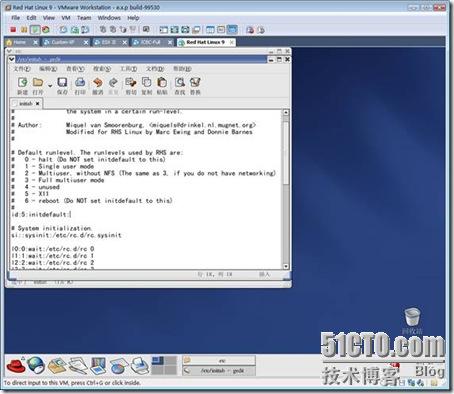The width and height of the screenshot is (454, 394).
Task: Open the Red Hat main menu hat icon
Action: pyautogui.click(x=16, y=366)
